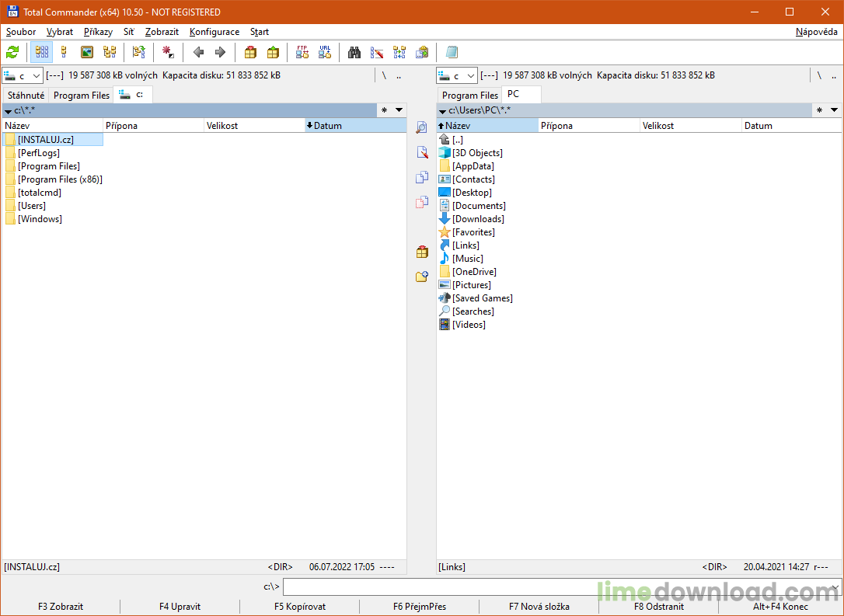Switch to the Stáhnuté tab in the left panel
This screenshot has height=616, width=844.
click(x=26, y=96)
